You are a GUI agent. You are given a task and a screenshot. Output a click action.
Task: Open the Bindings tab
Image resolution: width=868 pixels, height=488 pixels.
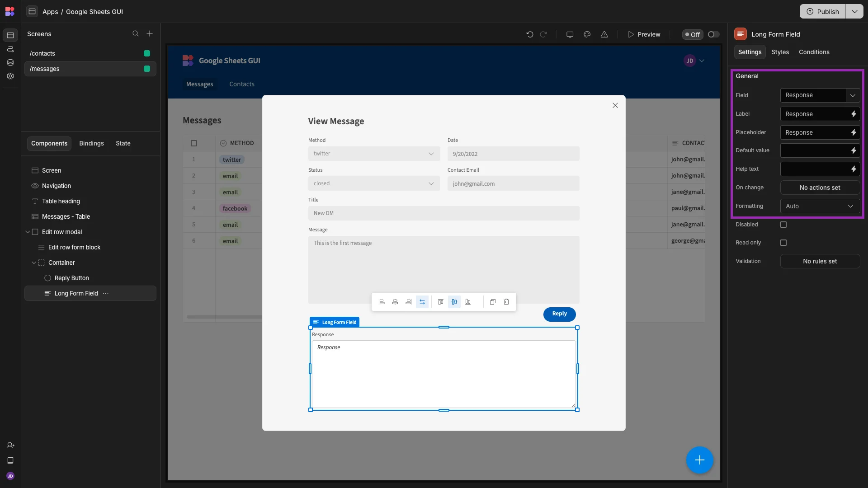click(91, 144)
